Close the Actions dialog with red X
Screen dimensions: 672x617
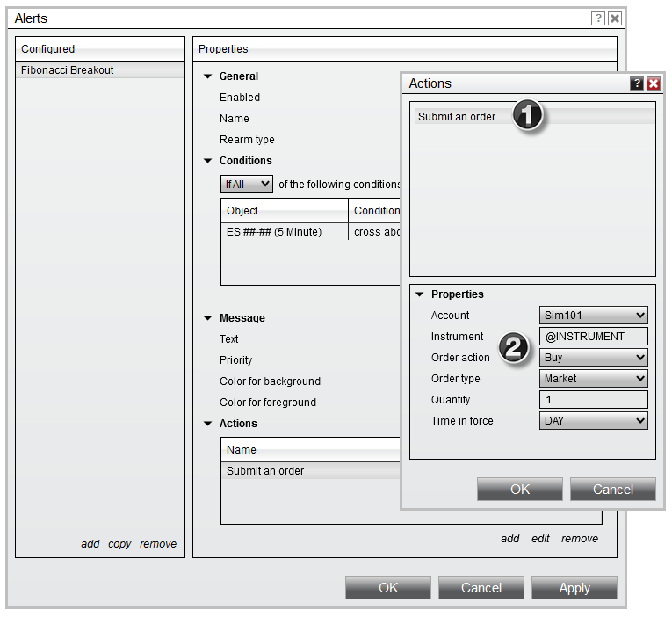[x=653, y=83]
